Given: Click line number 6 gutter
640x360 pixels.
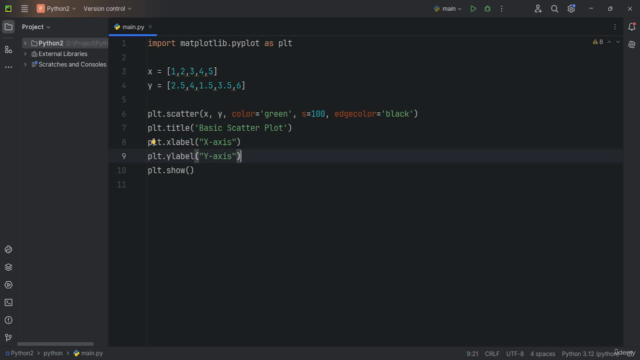Looking at the screenshot, I should [x=124, y=114].
